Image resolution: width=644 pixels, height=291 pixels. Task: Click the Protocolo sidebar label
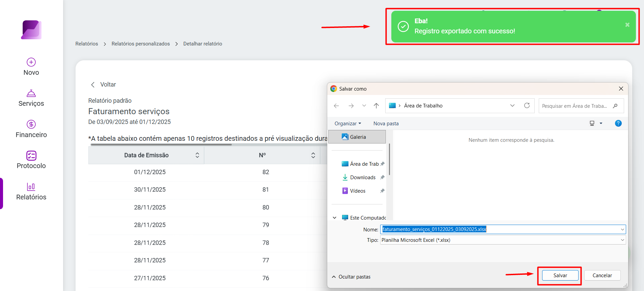31,166
